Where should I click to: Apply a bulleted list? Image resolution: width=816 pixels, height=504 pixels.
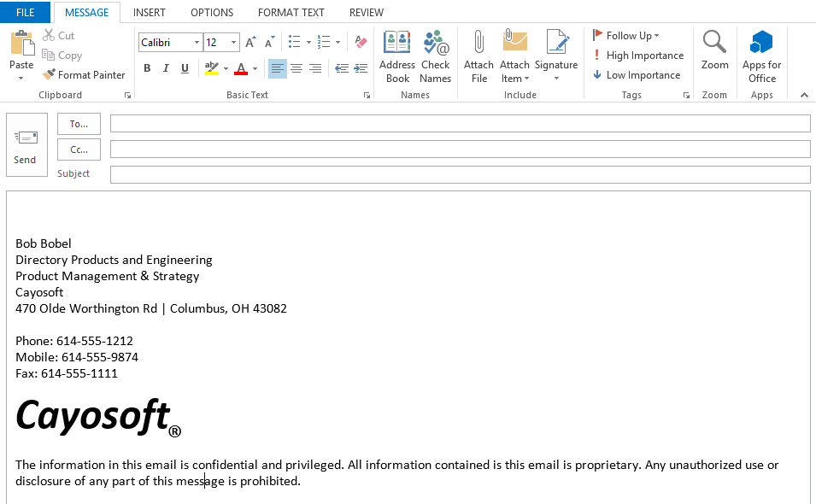(x=295, y=42)
